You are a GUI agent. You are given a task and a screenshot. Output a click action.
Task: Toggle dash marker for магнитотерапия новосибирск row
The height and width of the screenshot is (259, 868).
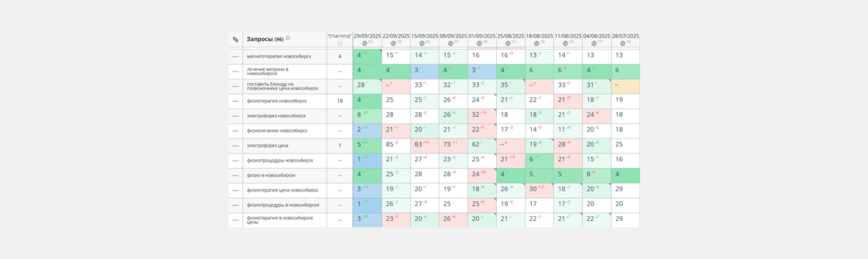(236, 56)
